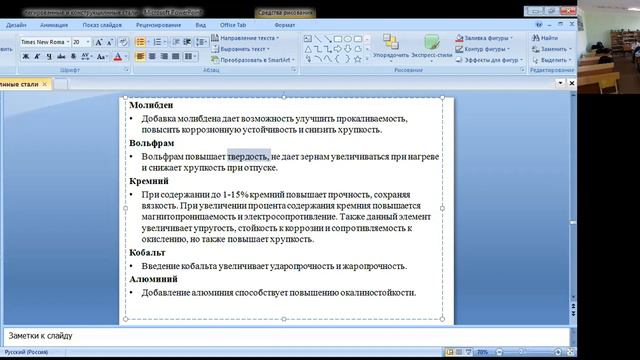The height and width of the screenshot is (360, 640).
Task: Fit slide to current window icon
Action: pos(571,352)
